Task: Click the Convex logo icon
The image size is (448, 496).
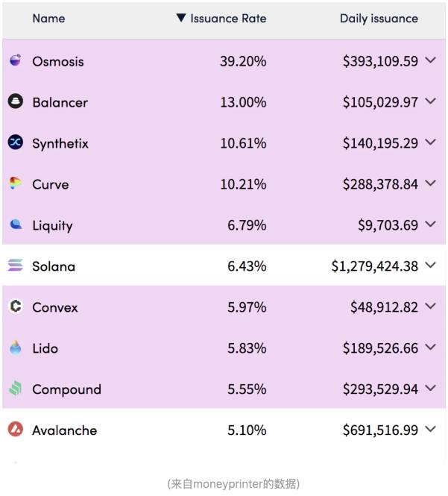Action: coord(15,307)
